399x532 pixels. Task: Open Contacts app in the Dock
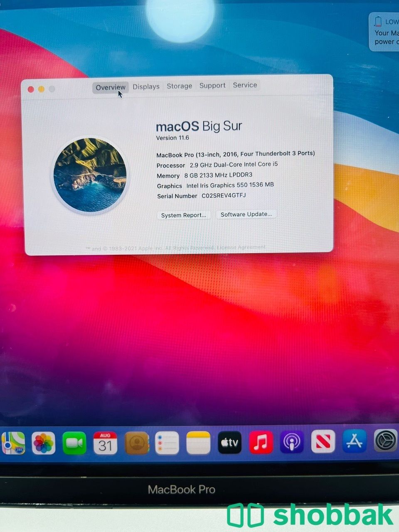(137, 443)
